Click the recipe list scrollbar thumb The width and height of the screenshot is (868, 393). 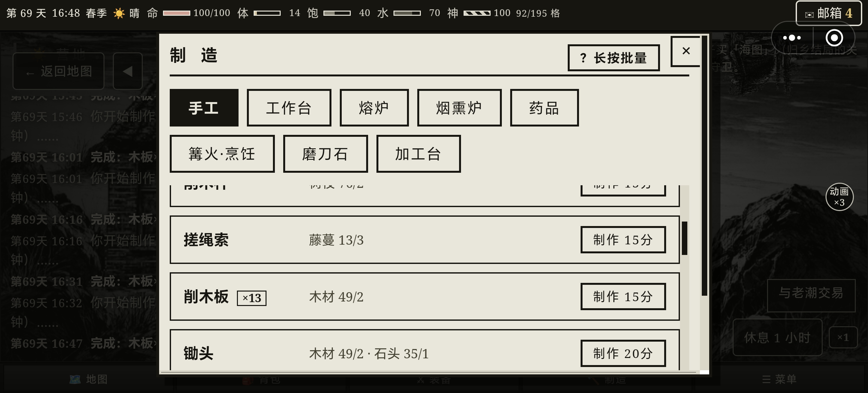click(x=684, y=238)
